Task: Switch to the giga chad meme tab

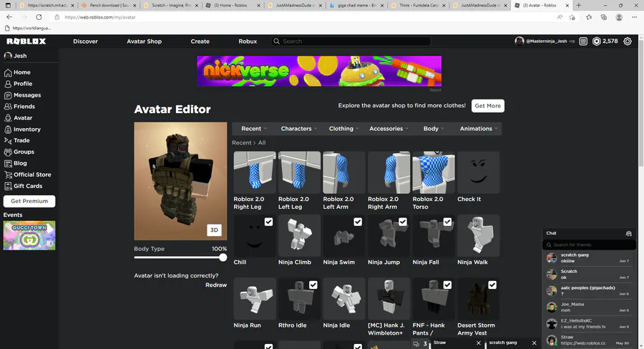Action: [356, 5]
